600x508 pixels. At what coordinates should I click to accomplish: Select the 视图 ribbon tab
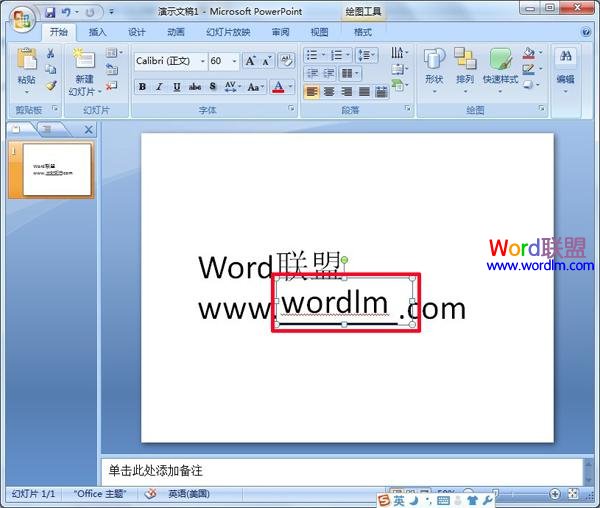point(319,32)
